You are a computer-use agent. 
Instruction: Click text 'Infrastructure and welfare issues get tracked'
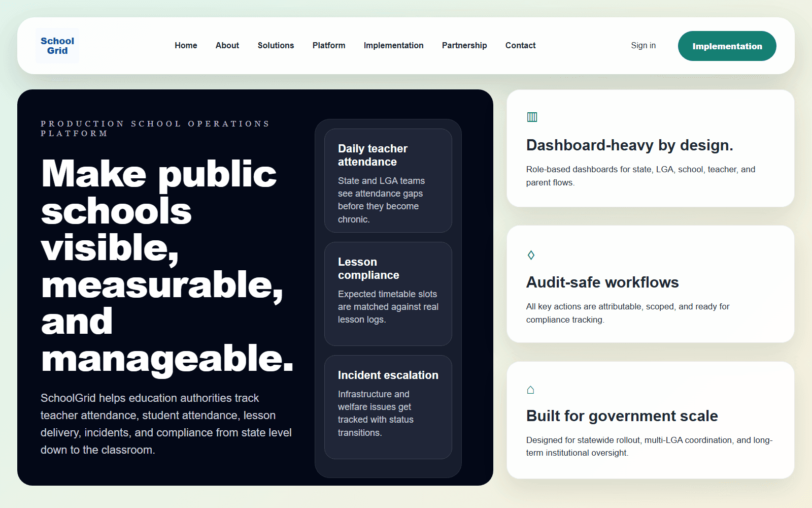pyautogui.click(x=376, y=413)
